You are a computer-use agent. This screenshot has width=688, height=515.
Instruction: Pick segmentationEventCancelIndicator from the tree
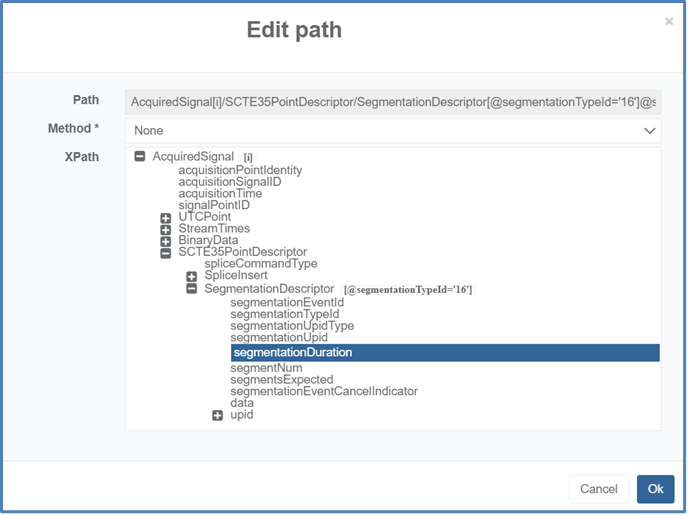324,391
